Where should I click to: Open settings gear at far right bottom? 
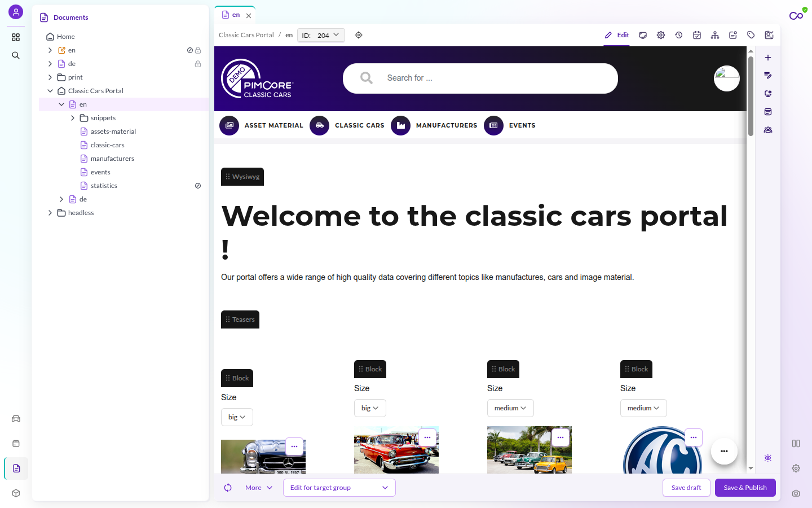[x=796, y=468]
